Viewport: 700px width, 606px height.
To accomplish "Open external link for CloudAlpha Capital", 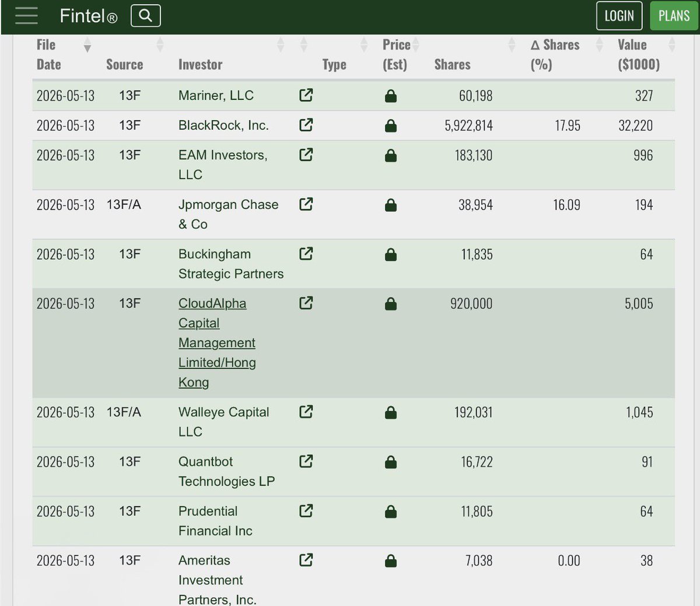I will pos(306,302).
